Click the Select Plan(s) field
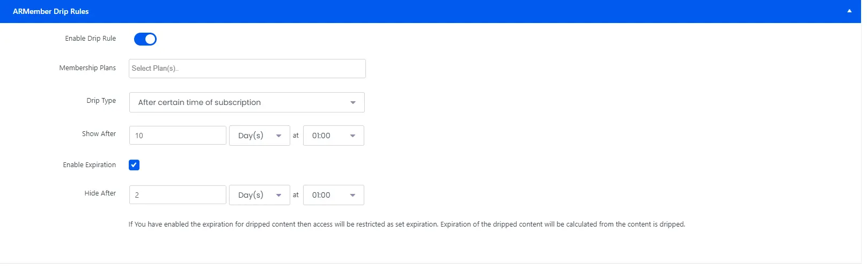The height and width of the screenshot is (270, 868). tap(247, 69)
